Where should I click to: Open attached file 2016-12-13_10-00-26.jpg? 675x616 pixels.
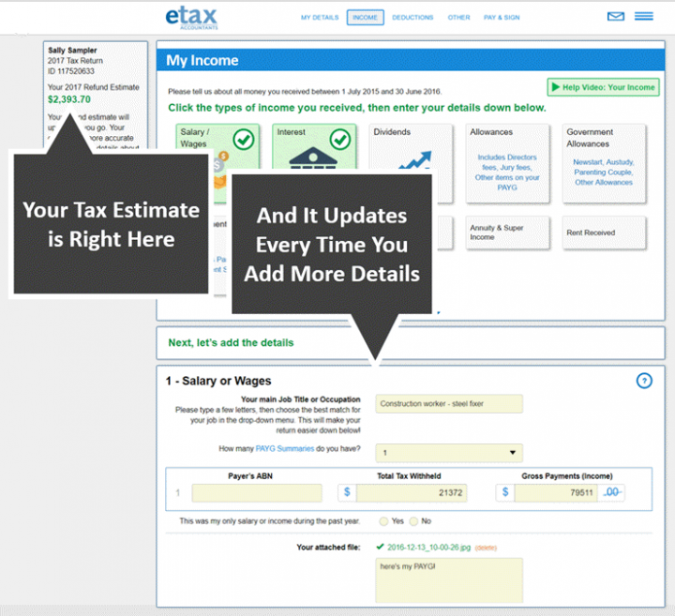pyautogui.click(x=428, y=548)
